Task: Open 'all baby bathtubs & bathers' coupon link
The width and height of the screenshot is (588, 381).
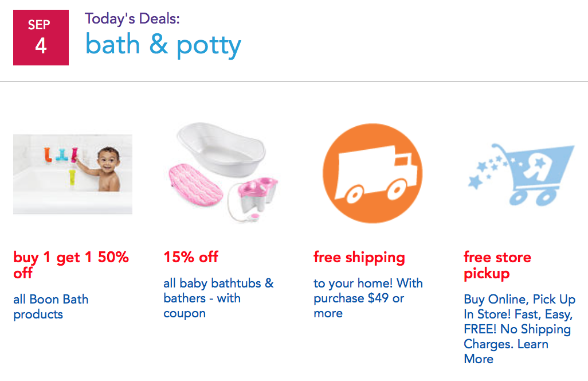Action: [218, 298]
